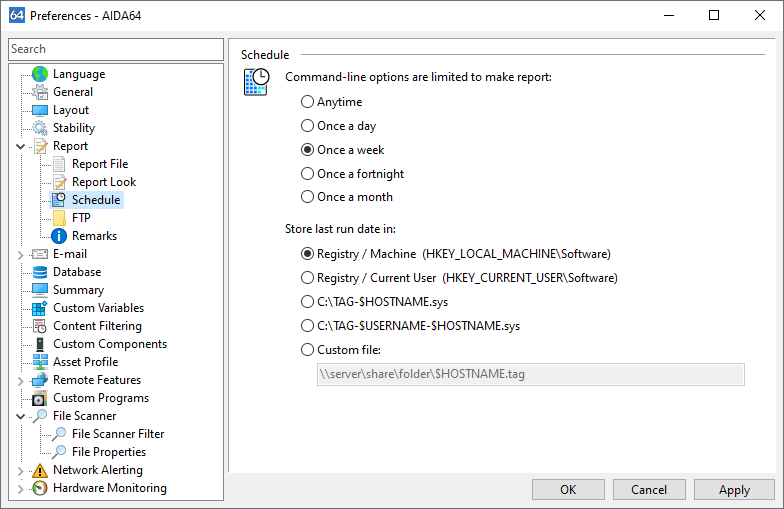Expand the Remote Features tree node
The image size is (784, 509).
[x=20, y=381]
